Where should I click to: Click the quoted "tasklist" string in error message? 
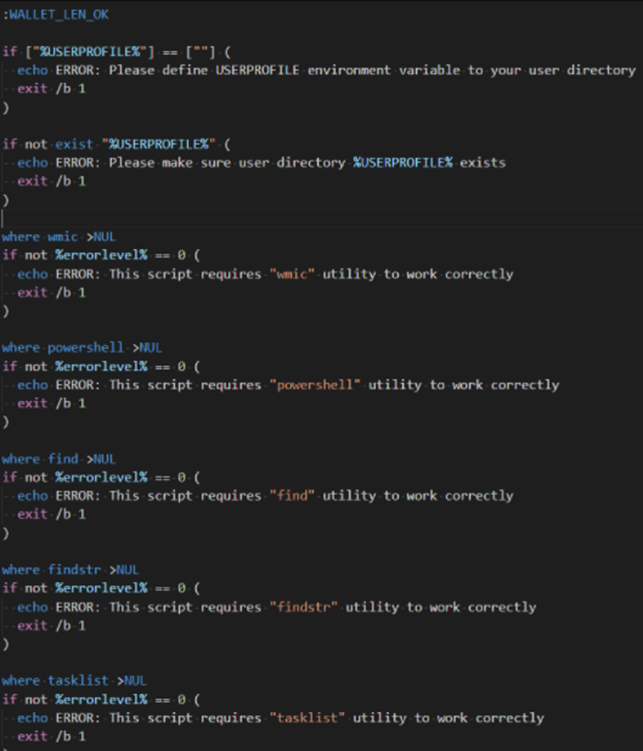(307, 717)
